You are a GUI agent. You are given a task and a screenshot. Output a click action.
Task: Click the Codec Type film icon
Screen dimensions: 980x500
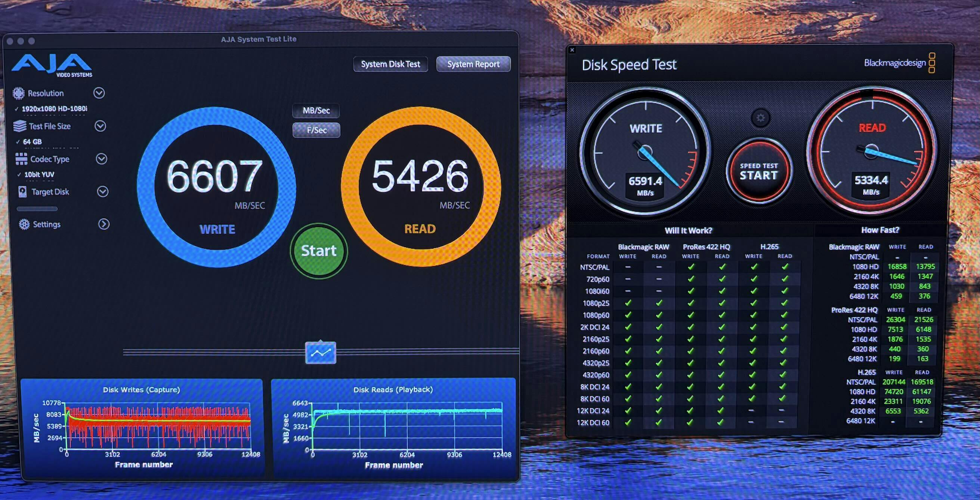[21, 159]
